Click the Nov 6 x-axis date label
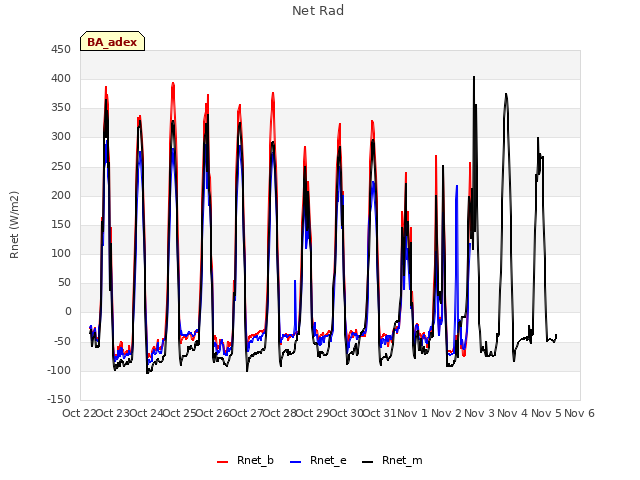The image size is (640, 480). [579, 413]
